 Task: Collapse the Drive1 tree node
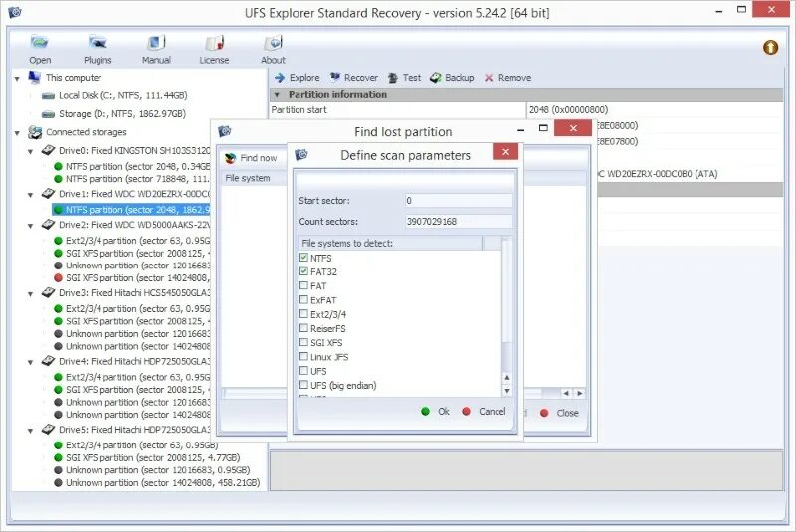click(x=31, y=194)
